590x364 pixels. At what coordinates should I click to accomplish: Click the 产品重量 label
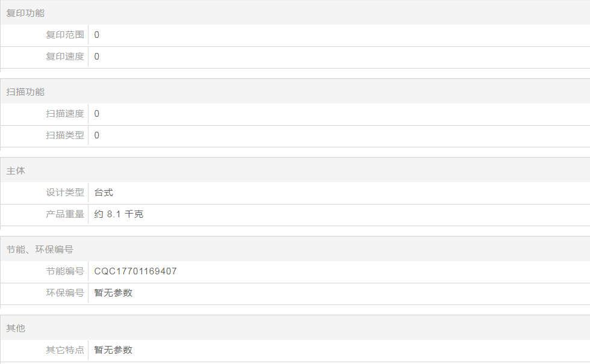[x=65, y=214]
